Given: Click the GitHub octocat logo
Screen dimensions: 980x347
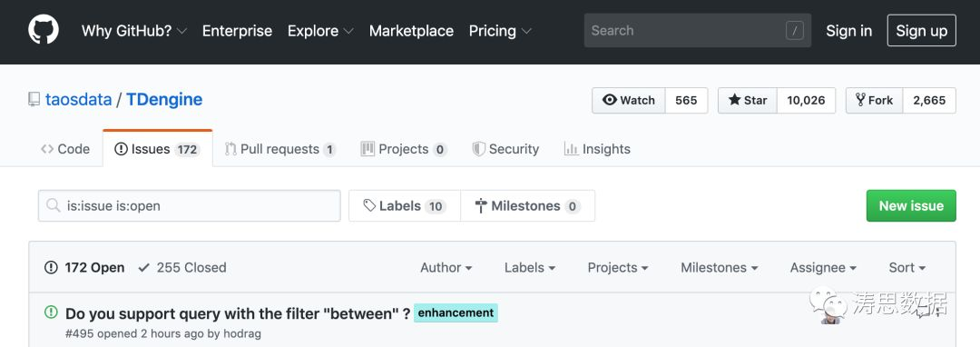Looking at the screenshot, I should click(x=44, y=30).
